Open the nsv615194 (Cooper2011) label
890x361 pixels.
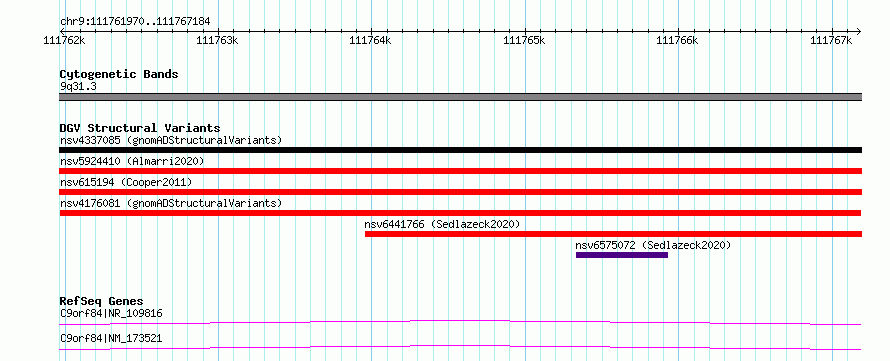pos(126,182)
